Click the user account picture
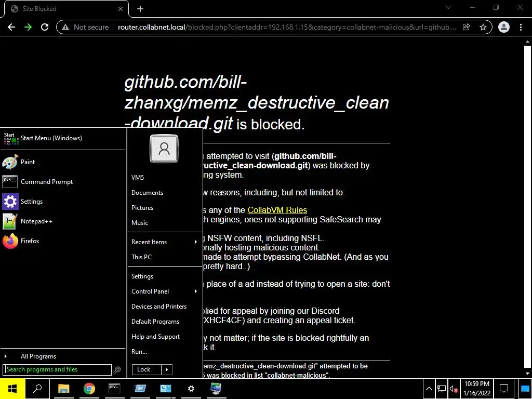The height and width of the screenshot is (399, 532). tap(164, 149)
